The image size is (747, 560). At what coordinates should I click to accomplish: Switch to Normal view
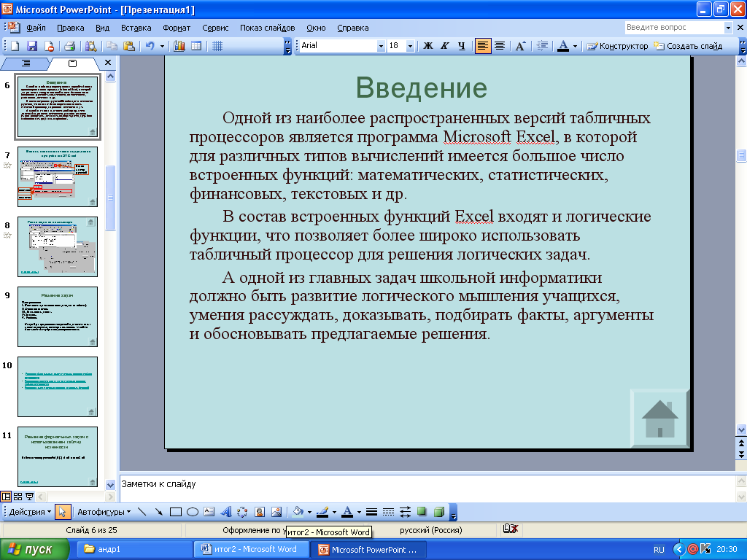(x=6, y=497)
